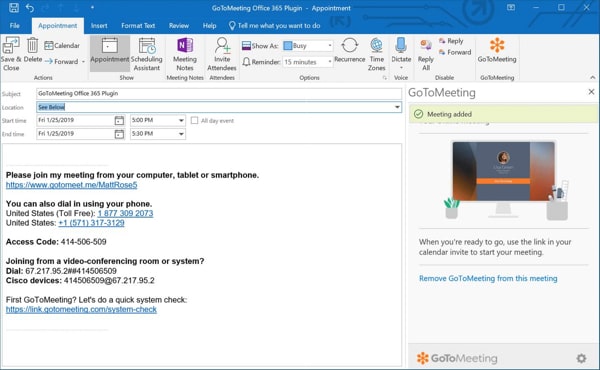
Task: Expand the Forward dropdown arrow in Actions
Action: pos(83,62)
